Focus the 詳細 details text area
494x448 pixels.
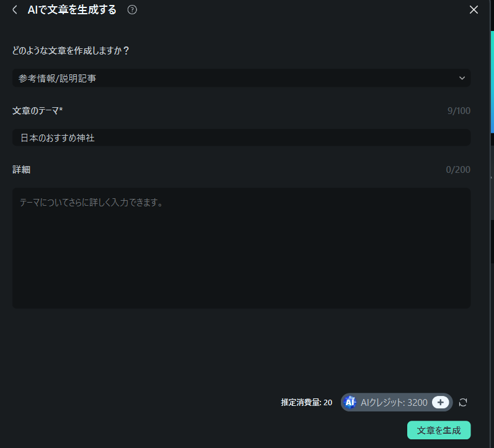point(241,248)
